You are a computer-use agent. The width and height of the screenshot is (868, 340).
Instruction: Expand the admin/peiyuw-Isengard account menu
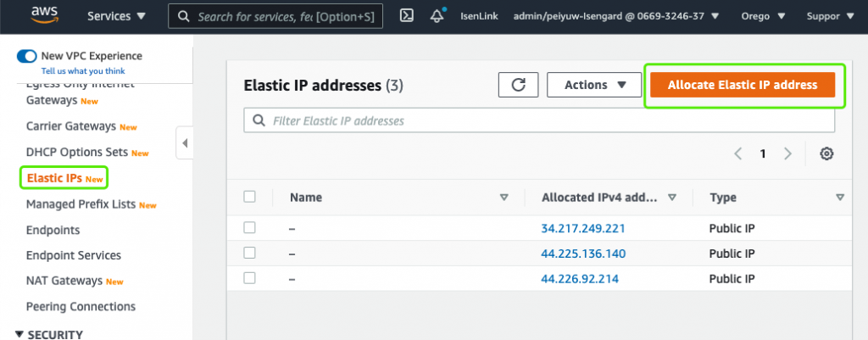[x=616, y=16]
